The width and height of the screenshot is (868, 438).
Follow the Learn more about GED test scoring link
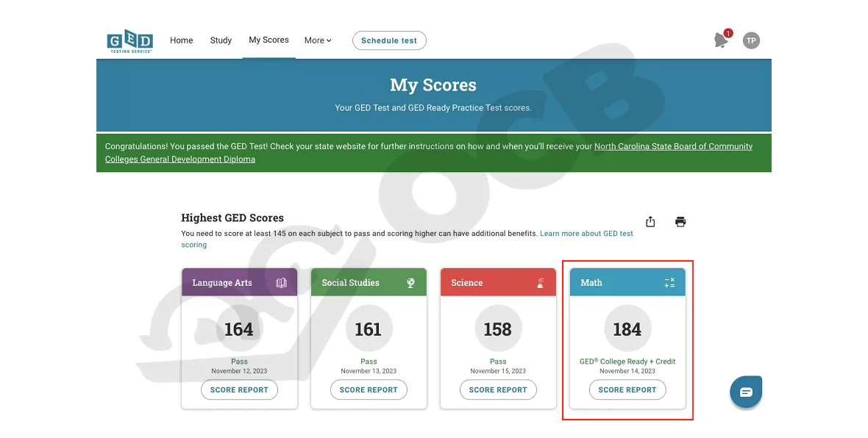(x=586, y=234)
